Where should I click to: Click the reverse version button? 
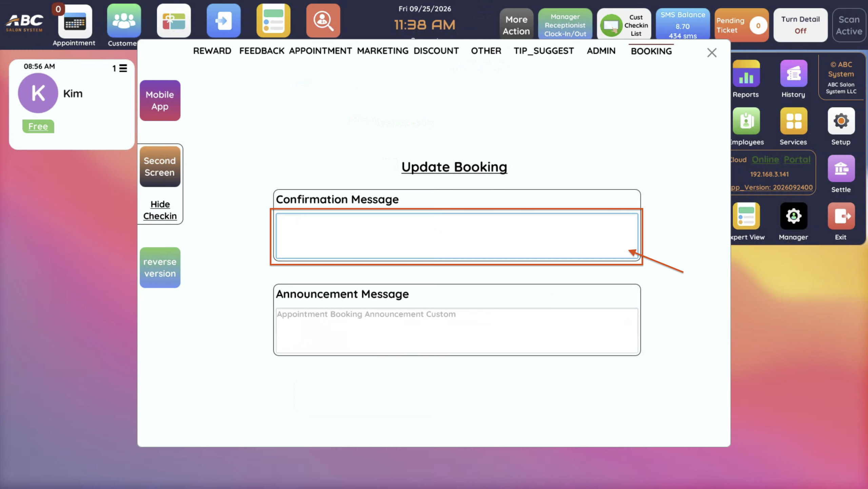pos(160,268)
